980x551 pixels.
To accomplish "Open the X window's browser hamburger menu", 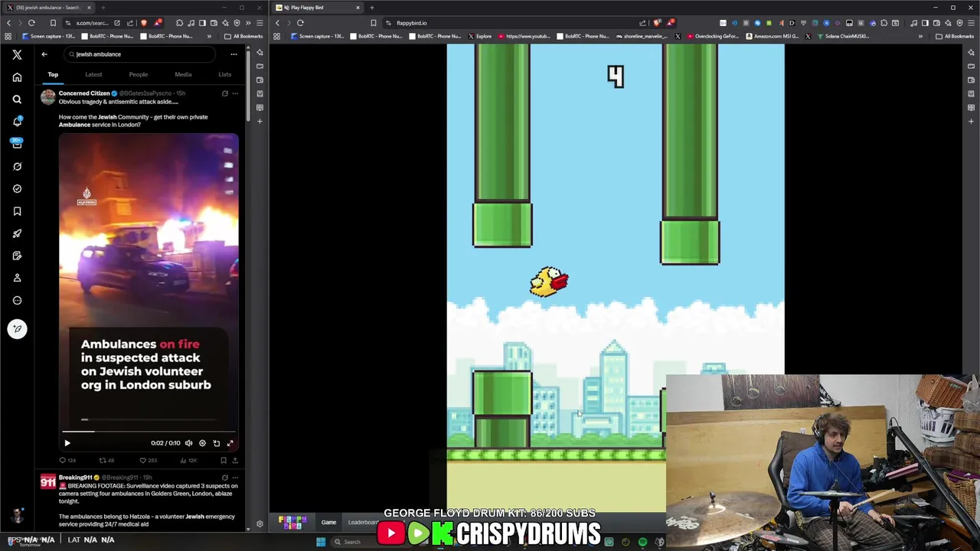I will pos(260,23).
